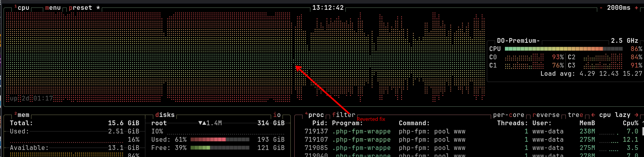Click Command text of pid 719137 row
The width and height of the screenshot is (644, 157).
(432, 131)
